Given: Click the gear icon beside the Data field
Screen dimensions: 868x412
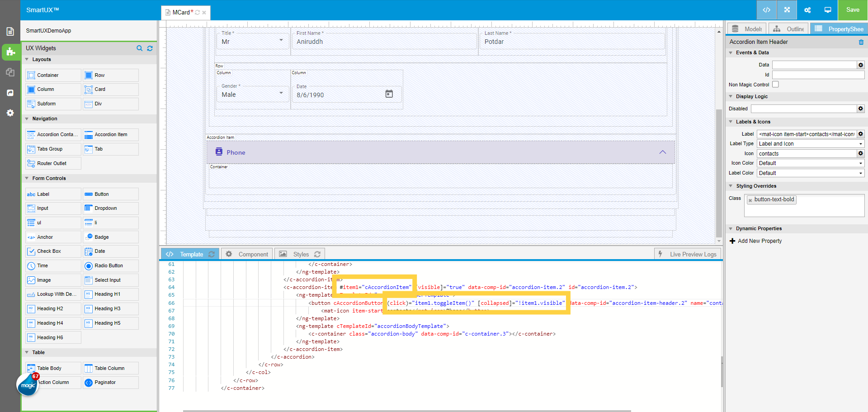Looking at the screenshot, I should click(860, 65).
